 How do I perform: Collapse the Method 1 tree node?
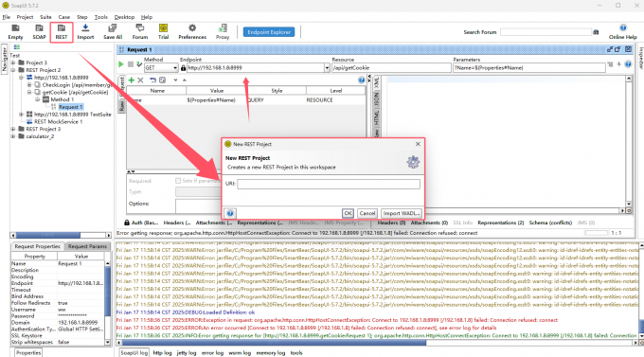[37, 99]
